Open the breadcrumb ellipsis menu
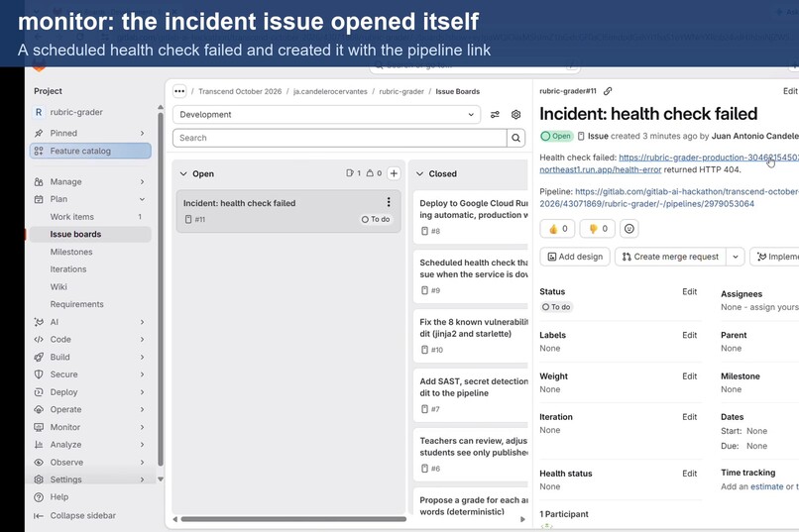Screen dimensions: 799x532 [x=179, y=91]
